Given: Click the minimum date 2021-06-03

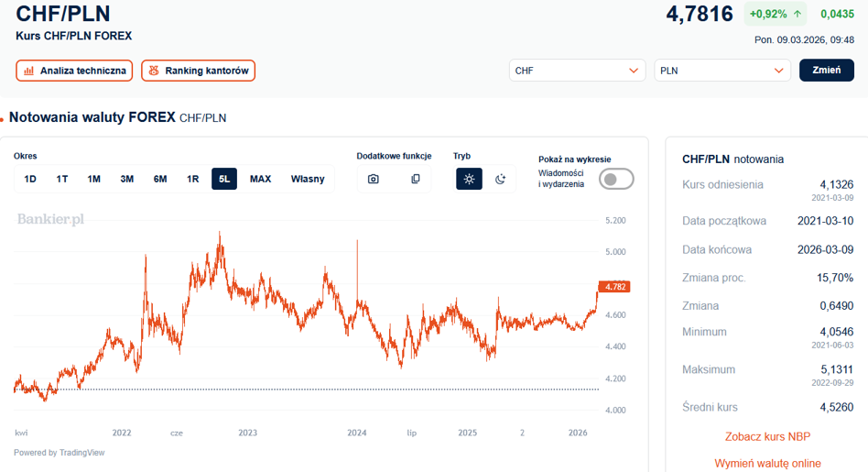Looking at the screenshot, I should (832, 346).
